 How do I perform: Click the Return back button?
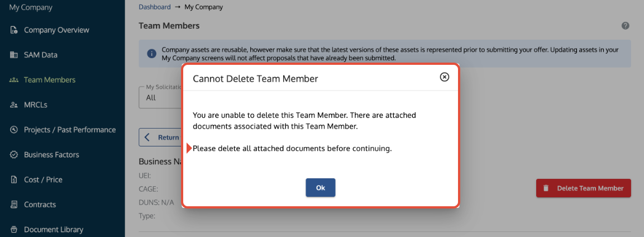pyautogui.click(x=160, y=137)
